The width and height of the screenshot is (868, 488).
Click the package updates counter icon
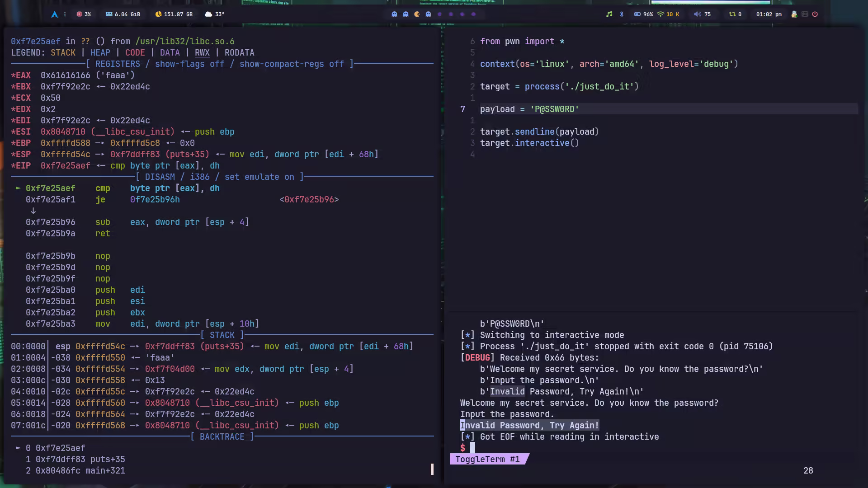tap(732, 14)
